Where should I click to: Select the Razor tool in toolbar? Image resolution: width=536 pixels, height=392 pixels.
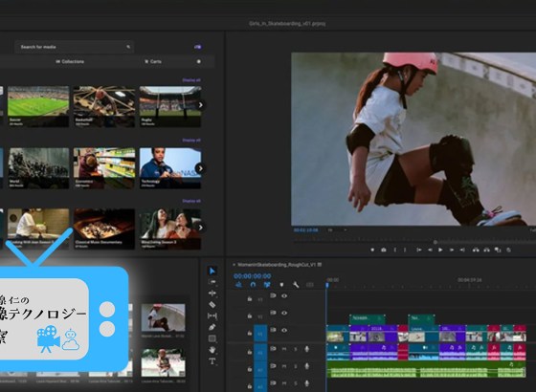[212, 304]
